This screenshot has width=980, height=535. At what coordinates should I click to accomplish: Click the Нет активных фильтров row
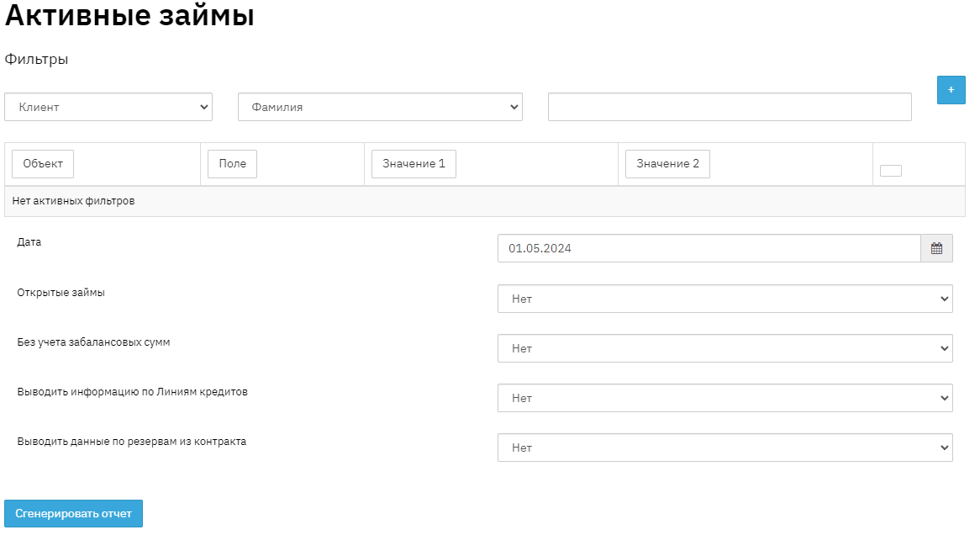tap(73, 201)
